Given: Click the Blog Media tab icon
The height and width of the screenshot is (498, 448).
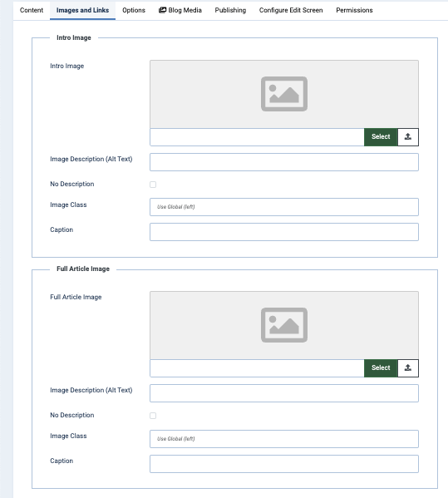Looking at the screenshot, I should pyautogui.click(x=162, y=10).
